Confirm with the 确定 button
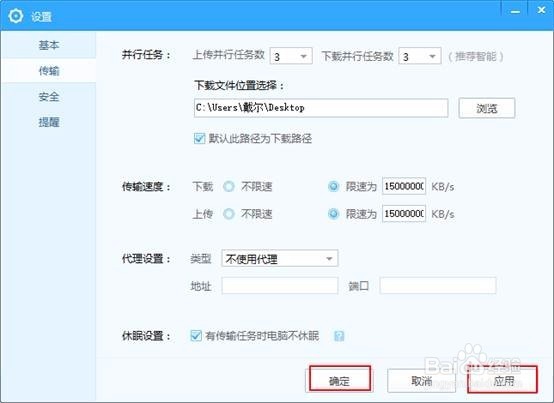The height and width of the screenshot is (403, 554). (340, 380)
